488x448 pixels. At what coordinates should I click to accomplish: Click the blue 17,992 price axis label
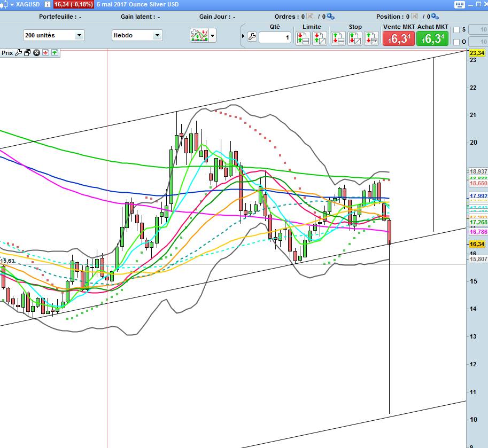tap(478, 195)
